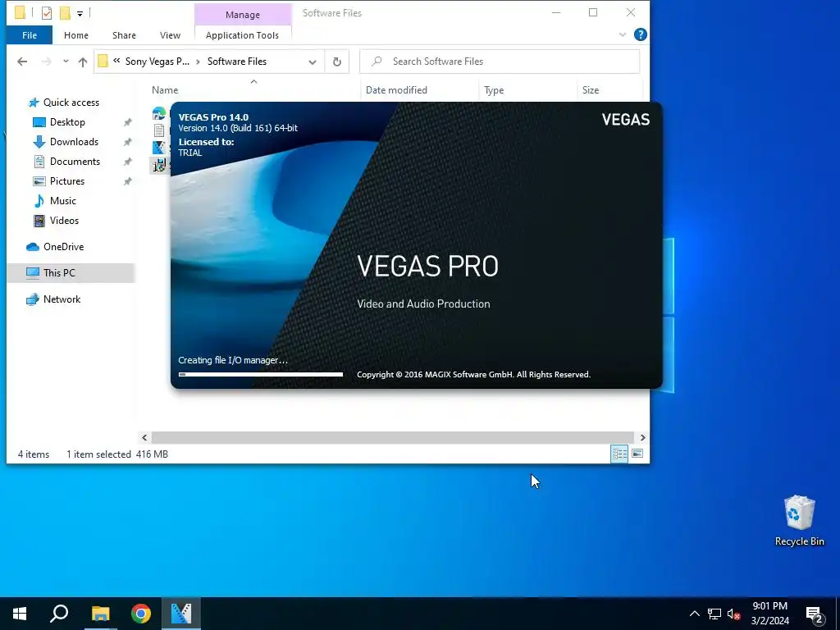The height and width of the screenshot is (630, 840).
Task: Click the Search Software Files box
Action: (500, 62)
